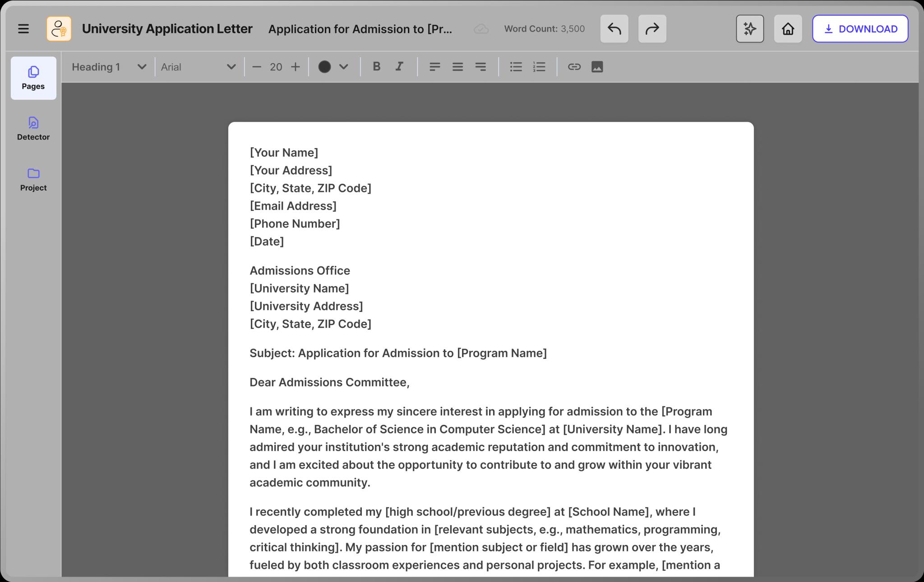
Task: Click the redo arrow button
Action: [x=652, y=29]
